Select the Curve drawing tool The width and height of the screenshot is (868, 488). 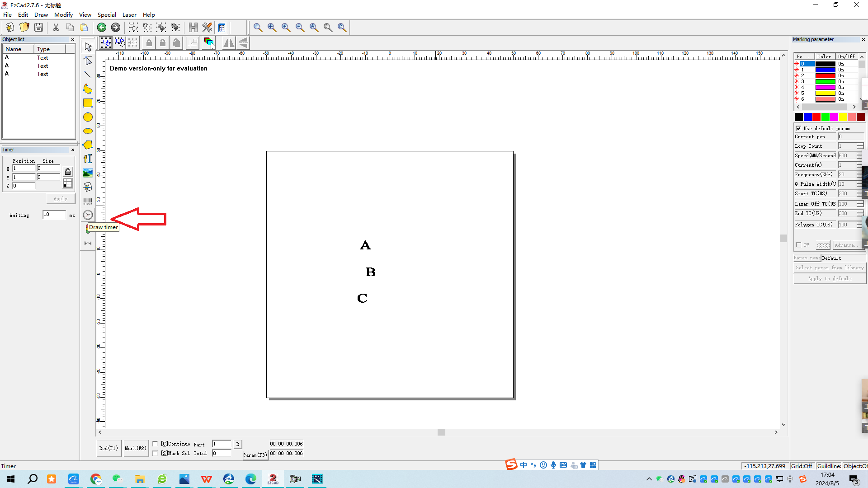pos(88,89)
